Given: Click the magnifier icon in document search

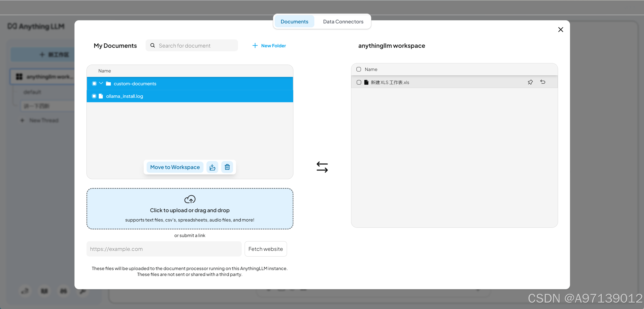Looking at the screenshot, I should (x=153, y=46).
